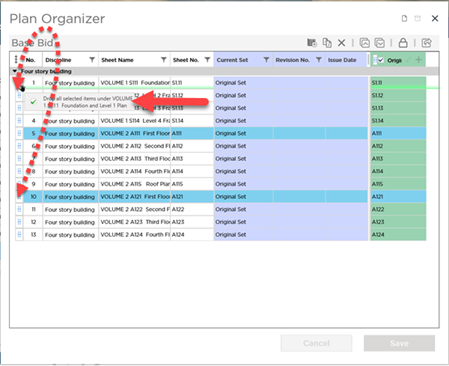Select sheet name VOLUME 2 A115 Roof Plan cell
Screen dimensions: 449x366
tap(134, 184)
